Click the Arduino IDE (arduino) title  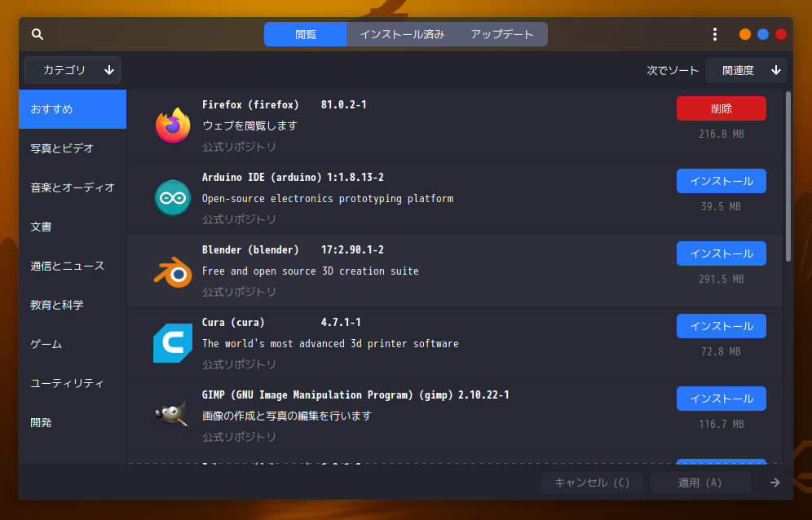(x=262, y=177)
